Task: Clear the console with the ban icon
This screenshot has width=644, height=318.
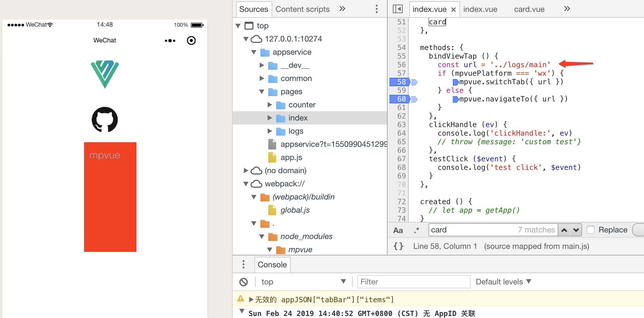Action: pyautogui.click(x=244, y=282)
